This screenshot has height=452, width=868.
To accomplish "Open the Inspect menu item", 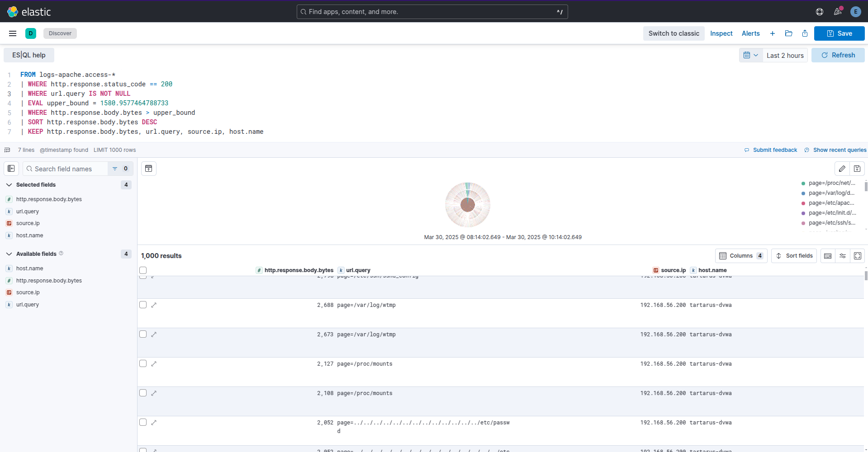I will tap(721, 33).
